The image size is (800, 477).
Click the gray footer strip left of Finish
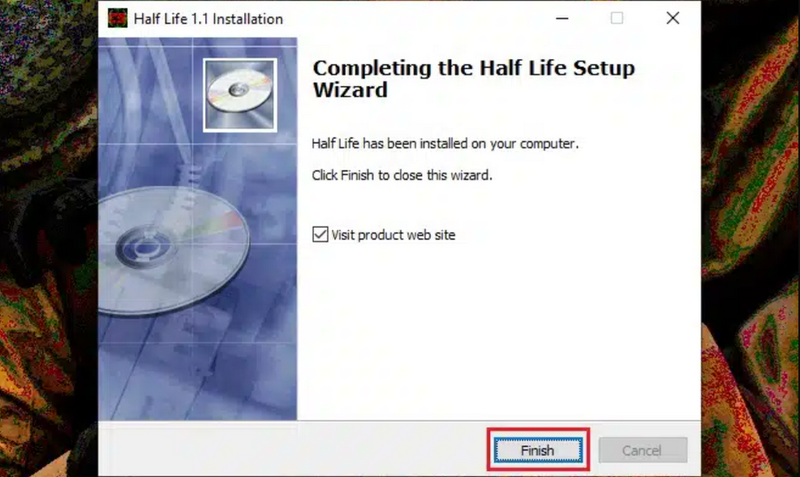(x=293, y=449)
